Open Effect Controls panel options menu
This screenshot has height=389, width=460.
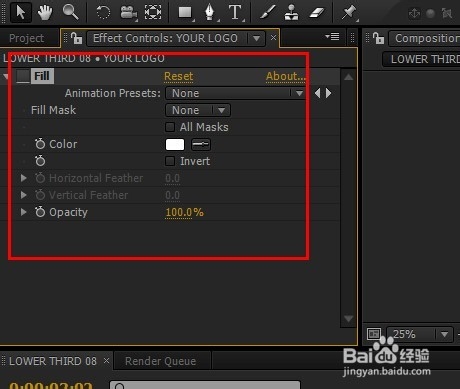(332, 37)
